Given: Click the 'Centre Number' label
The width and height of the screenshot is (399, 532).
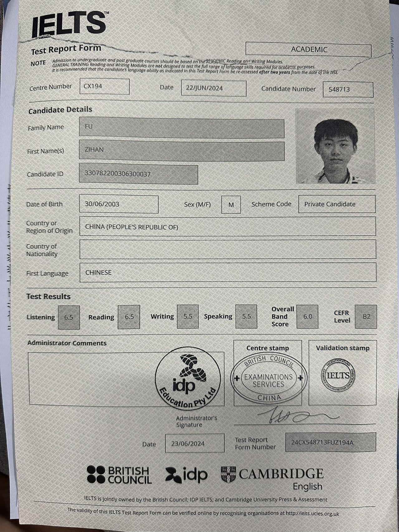Looking at the screenshot, I should pos(51,88).
